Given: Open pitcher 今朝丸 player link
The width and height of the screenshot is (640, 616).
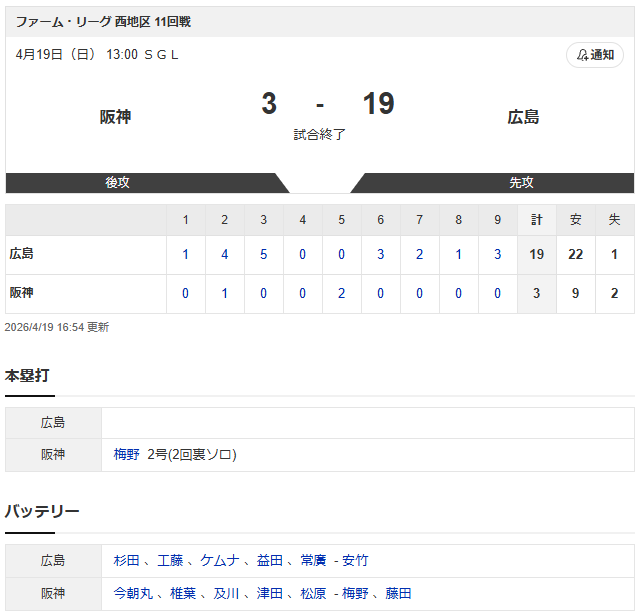Looking at the screenshot, I should coord(133,593).
